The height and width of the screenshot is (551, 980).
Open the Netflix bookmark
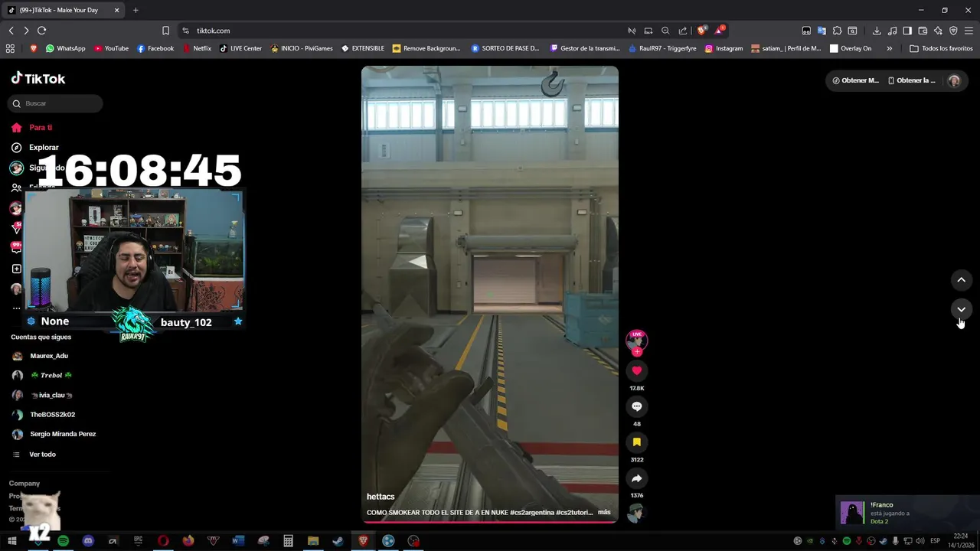197,48
